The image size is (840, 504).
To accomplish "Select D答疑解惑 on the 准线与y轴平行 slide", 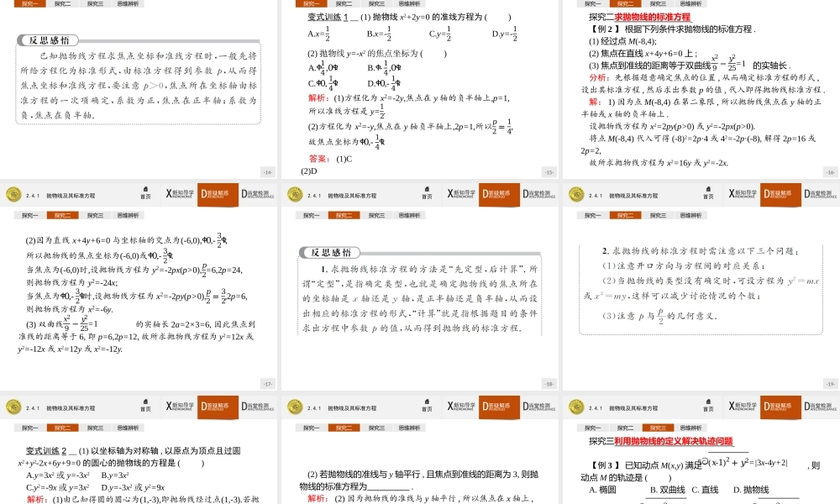I will (x=499, y=407).
